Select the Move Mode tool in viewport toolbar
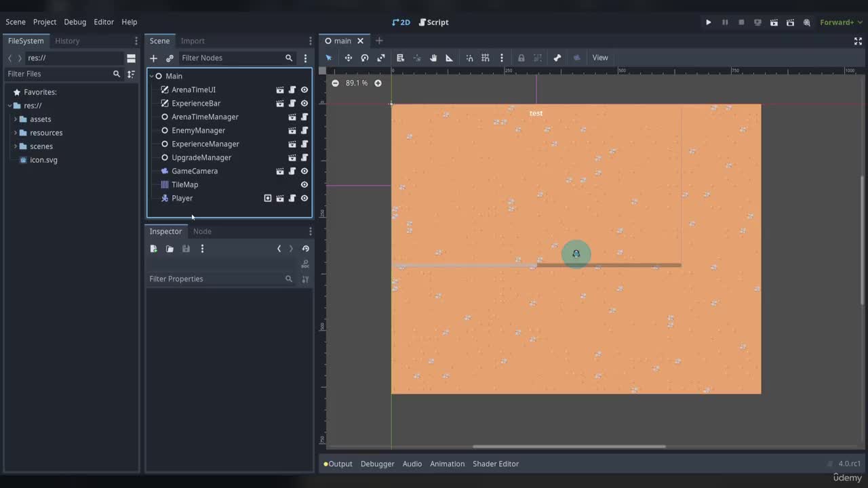 (x=348, y=58)
